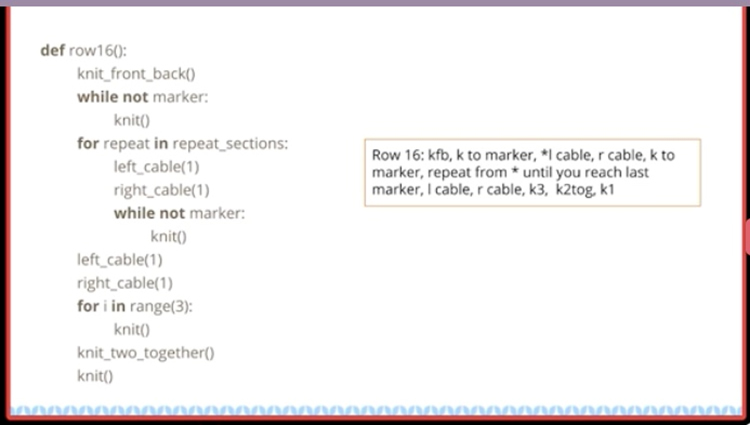
Task: Click the while not marker line nested in for loop
Action: click(179, 213)
